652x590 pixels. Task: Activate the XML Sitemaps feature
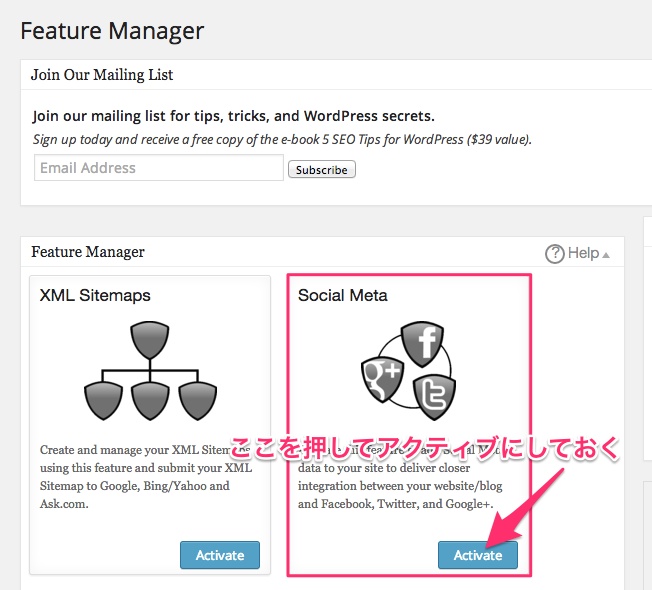coord(220,555)
